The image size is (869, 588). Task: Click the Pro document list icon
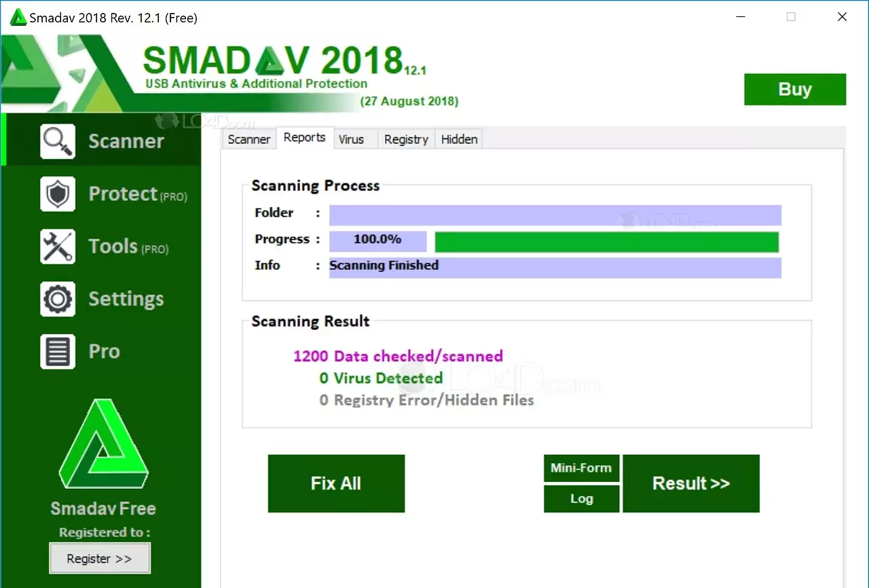pyautogui.click(x=58, y=352)
